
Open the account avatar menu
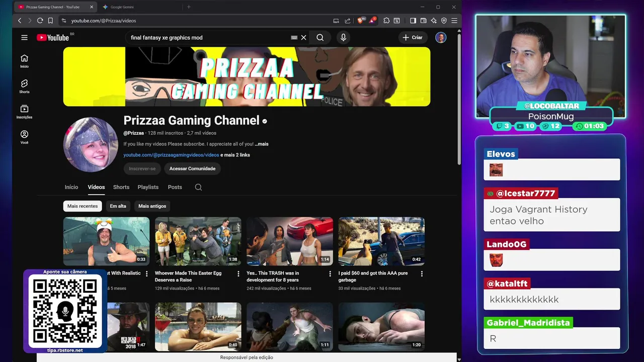[x=441, y=38]
